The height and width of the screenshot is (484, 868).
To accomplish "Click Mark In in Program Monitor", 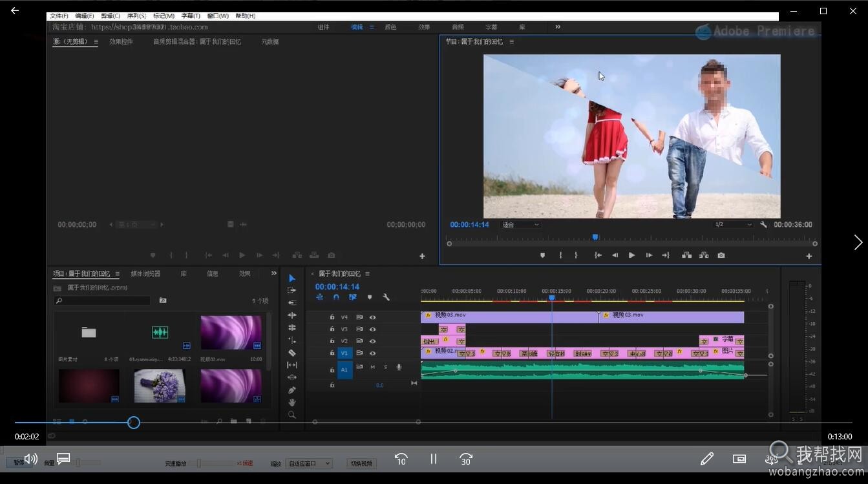I will [x=560, y=255].
